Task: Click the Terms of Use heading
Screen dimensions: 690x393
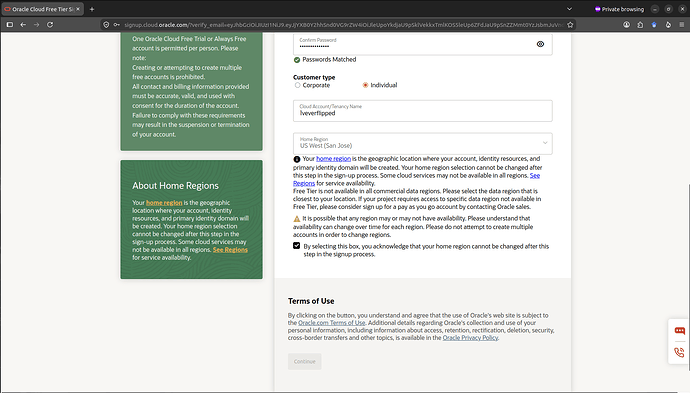Action: coord(311,301)
